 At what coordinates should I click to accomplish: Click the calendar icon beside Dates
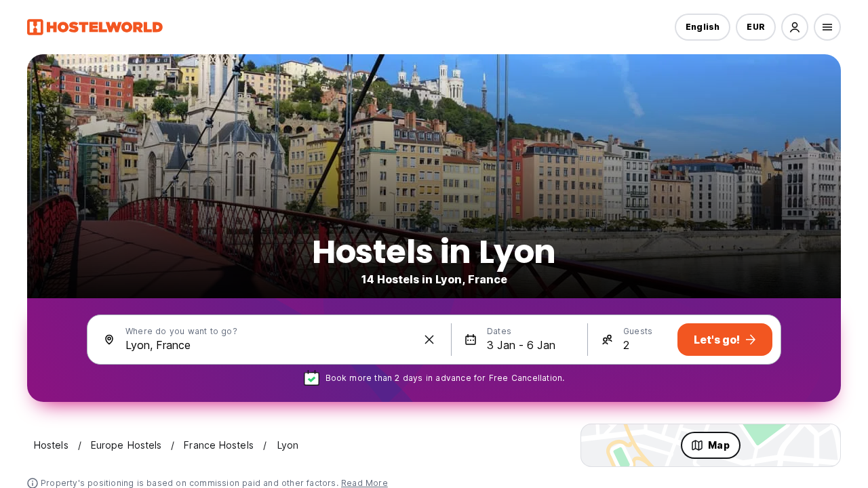(x=471, y=340)
